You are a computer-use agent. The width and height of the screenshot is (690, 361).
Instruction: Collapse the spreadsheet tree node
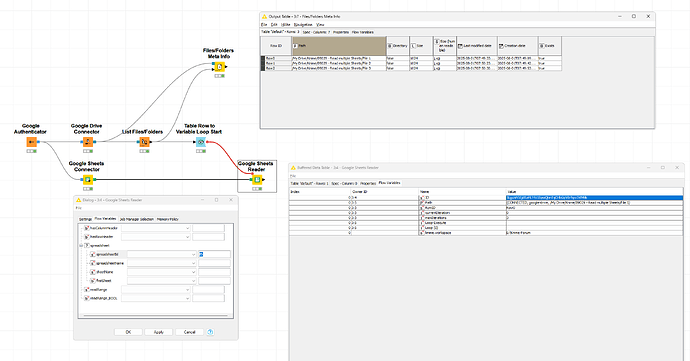[81, 245]
